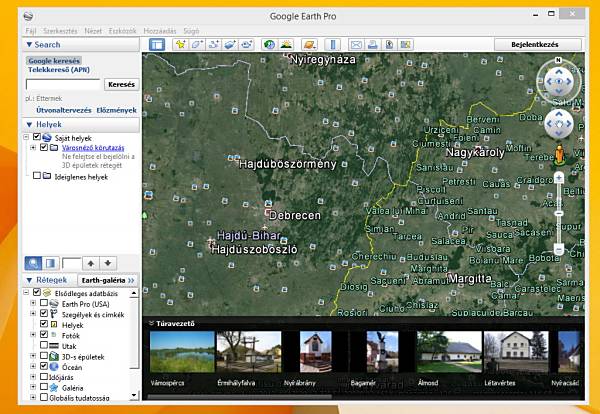The image size is (600, 414).
Task: Open the Fájl menu
Action: (x=31, y=31)
